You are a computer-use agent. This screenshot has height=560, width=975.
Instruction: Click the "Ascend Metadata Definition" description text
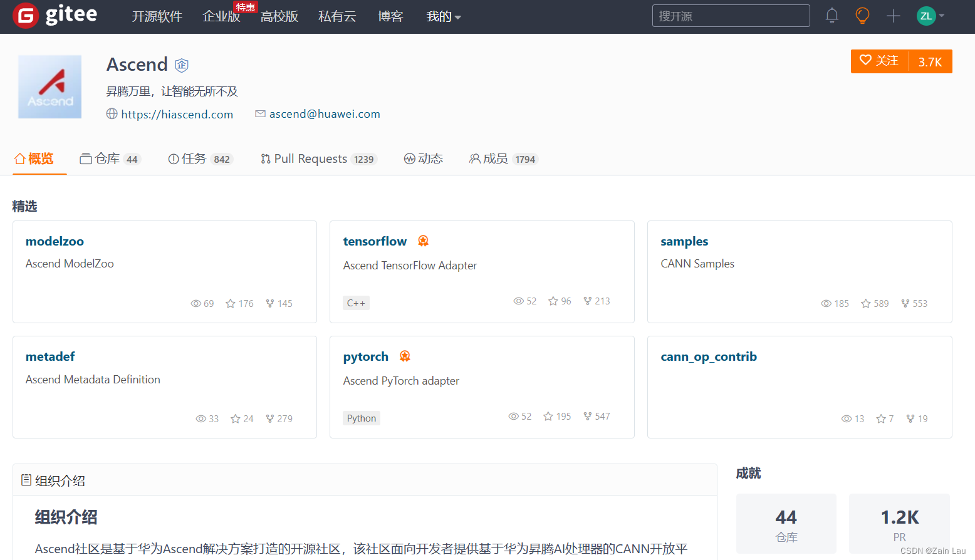pyautogui.click(x=93, y=380)
